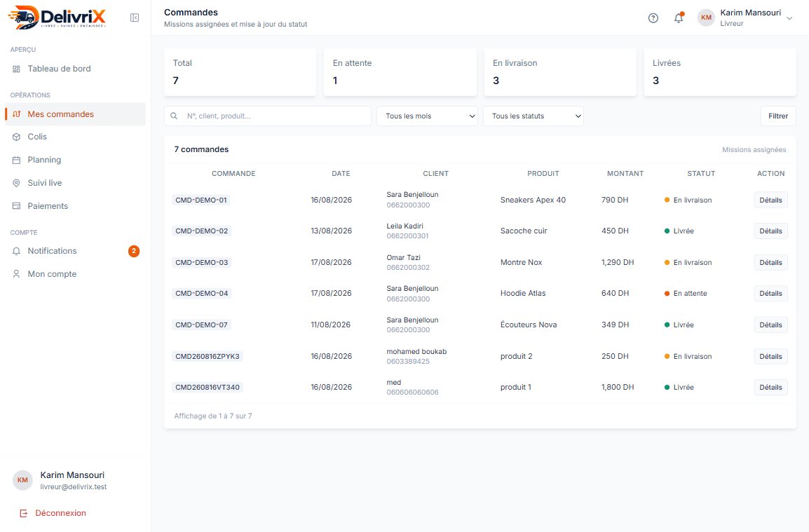Open Détails for CMD260816ZPYK3
The image size is (809, 532).
(771, 357)
